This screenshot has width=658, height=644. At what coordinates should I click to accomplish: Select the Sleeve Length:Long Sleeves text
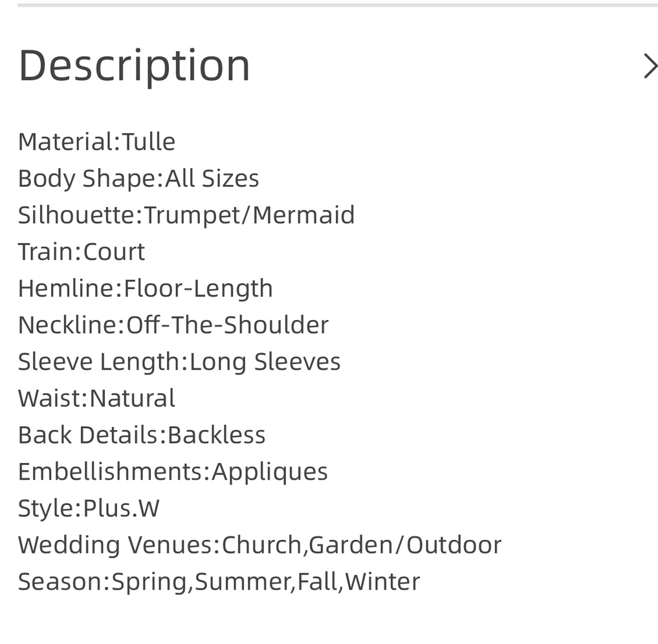pyautogui.click(x=179, y=362)
